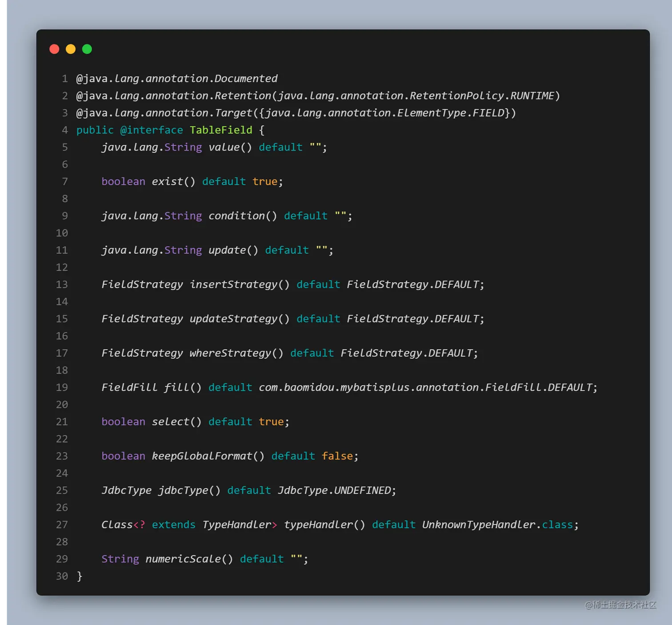Click the 'extends' keyword on line 27
Image resolution: width=672 pixels, height=625 pixels.
point(173,525)
